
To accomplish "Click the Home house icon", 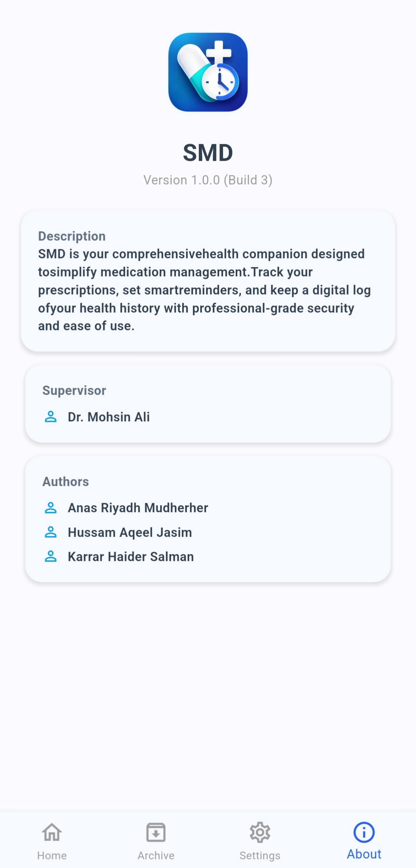I will 52,832.
